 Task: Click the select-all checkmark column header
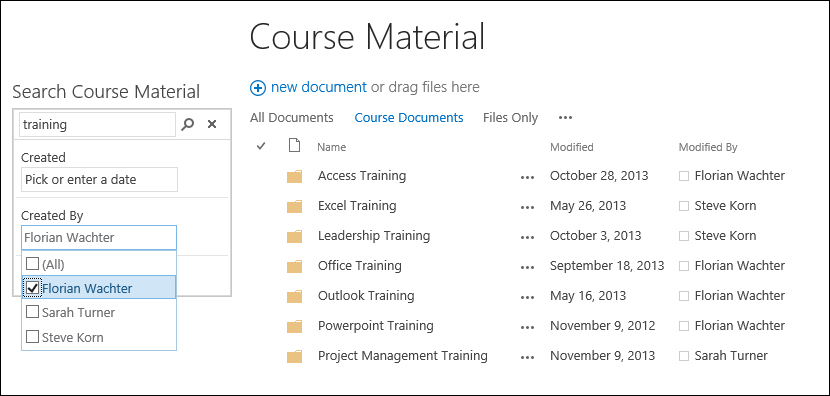[260, 146]
